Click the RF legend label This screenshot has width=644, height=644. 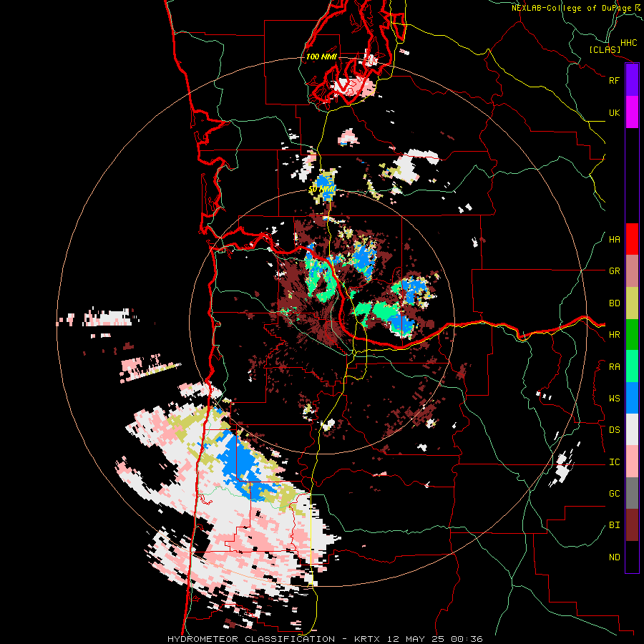pyautogui.click(x=614, y=80)
